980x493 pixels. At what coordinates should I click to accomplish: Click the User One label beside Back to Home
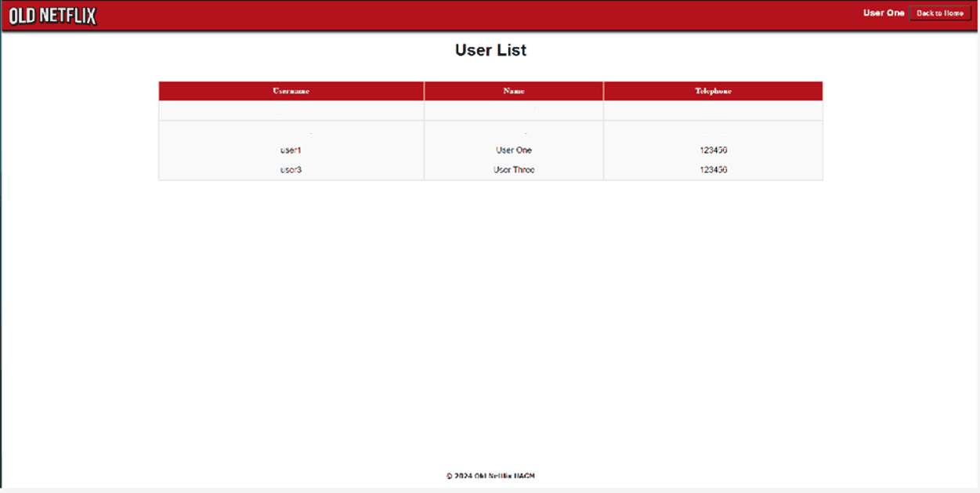[884, 13]
